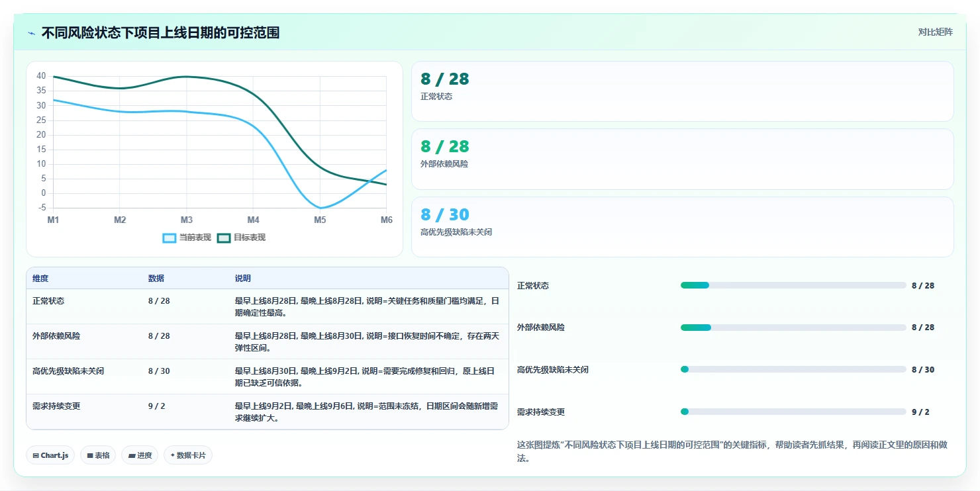Click the M3 axis label
980x491 pixels.
187,220
